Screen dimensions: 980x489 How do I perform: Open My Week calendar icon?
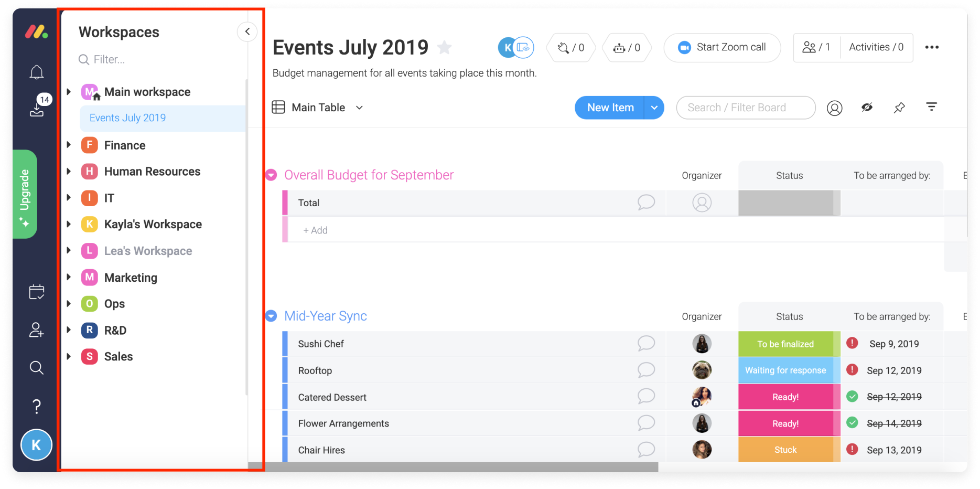coord(36,292)
